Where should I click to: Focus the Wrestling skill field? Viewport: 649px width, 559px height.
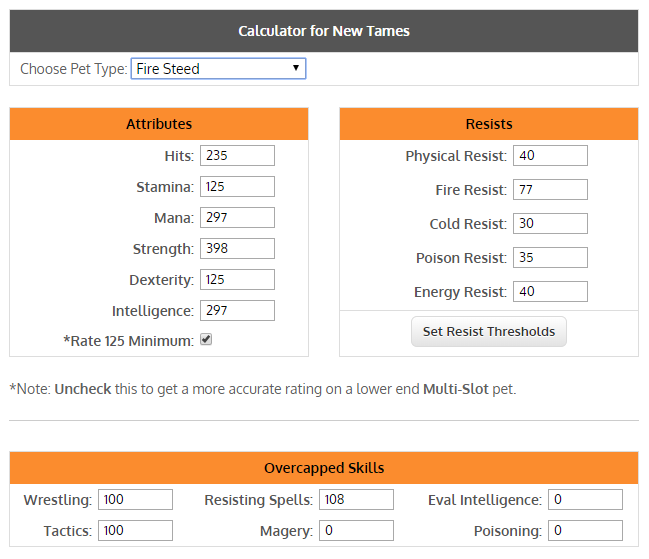coord(135,499)
